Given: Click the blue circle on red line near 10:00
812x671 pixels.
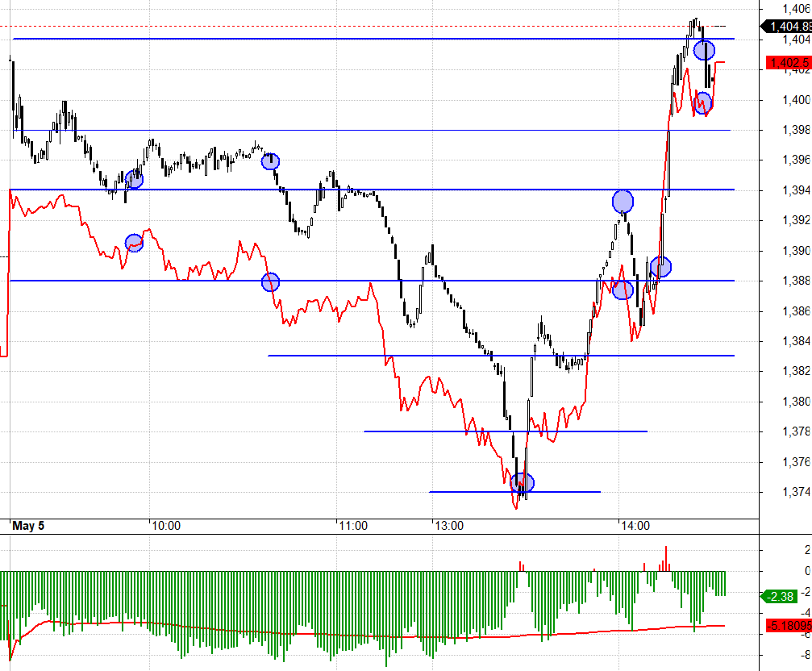Looking at the screenshot, I should click(134, 243).
